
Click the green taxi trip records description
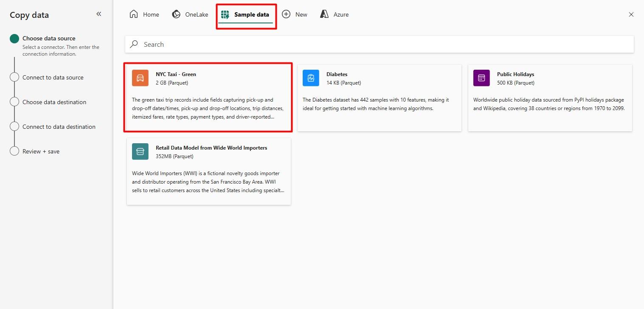pos(208,108)
